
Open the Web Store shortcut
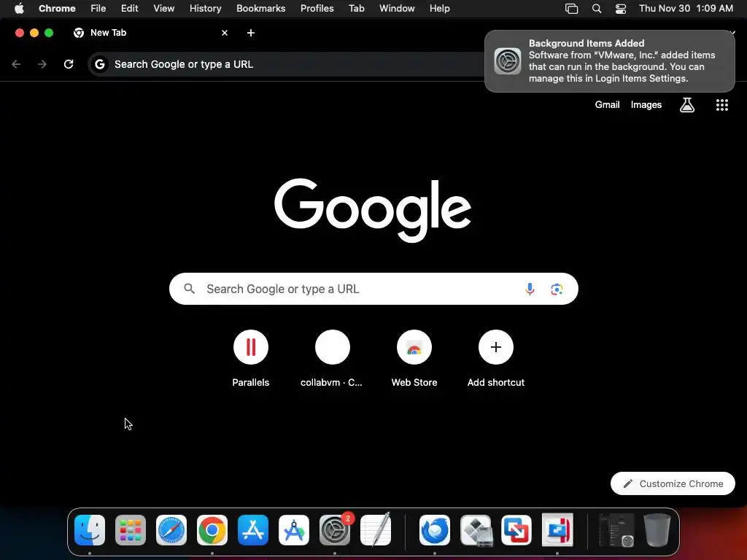tap(414, 359)
